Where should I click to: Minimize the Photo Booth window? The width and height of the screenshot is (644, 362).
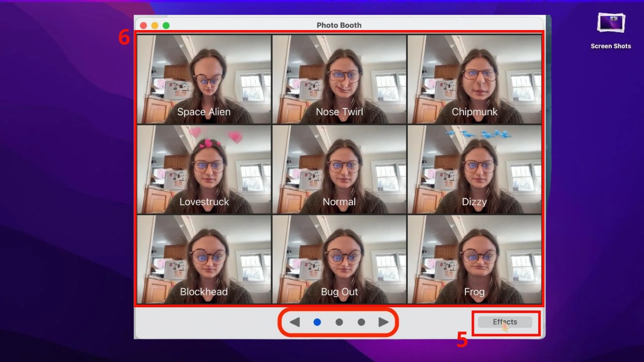155,25
